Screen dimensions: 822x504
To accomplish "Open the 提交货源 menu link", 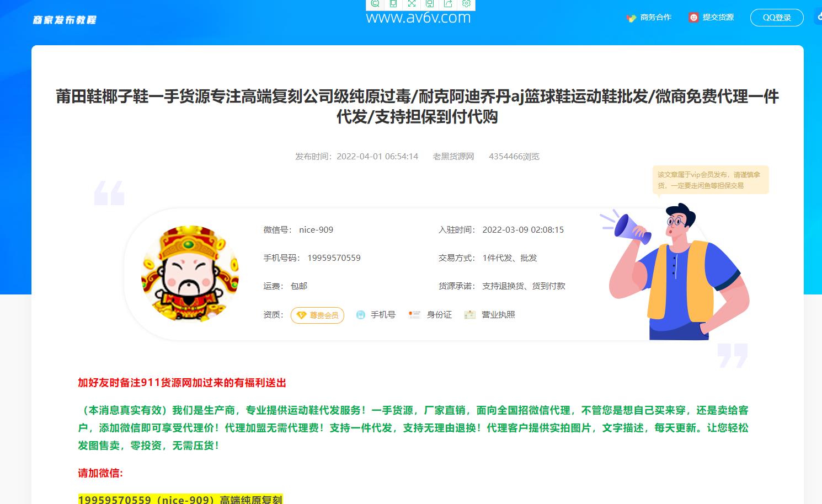I will point(718,18).
